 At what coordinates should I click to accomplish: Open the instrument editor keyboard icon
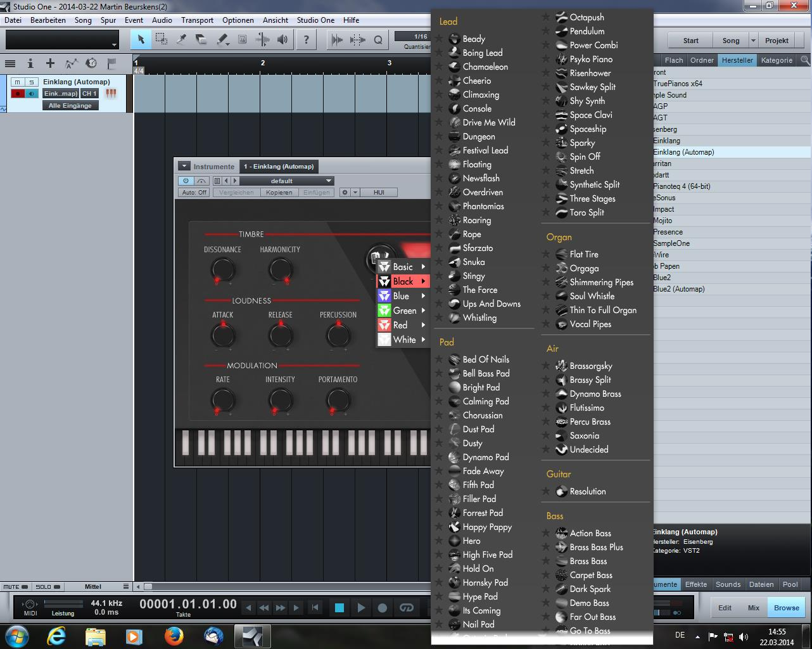[x=111, y=94]
